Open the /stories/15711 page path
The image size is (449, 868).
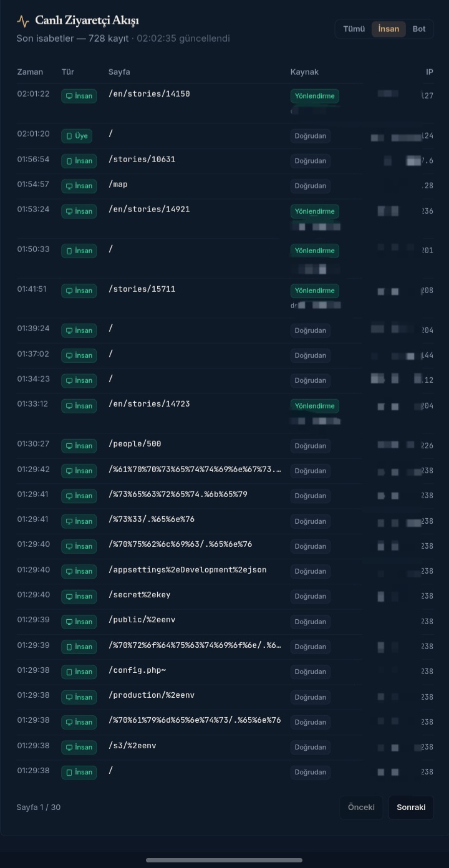coord(142,289)
